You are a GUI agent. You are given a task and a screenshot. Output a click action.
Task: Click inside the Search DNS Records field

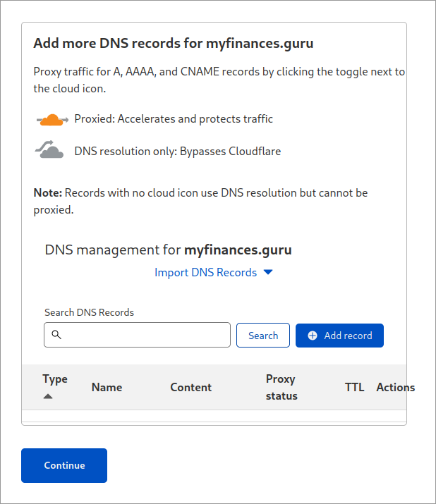(137, 335)
